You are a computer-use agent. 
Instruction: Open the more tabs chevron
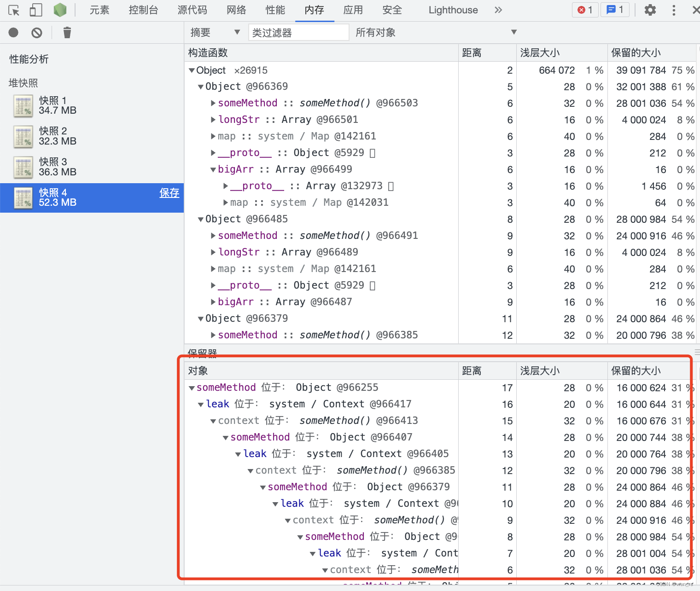click(x=498, y=10)
